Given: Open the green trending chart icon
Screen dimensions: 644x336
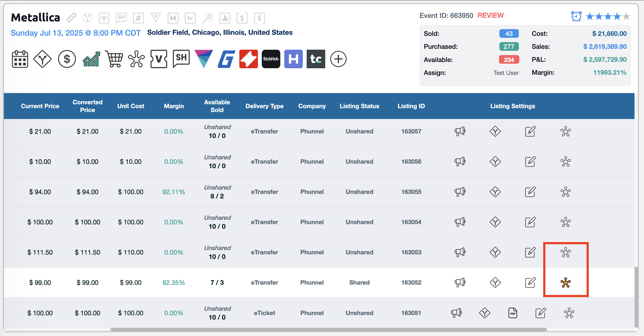Looking at the screenshot, I should pos(91,59).
